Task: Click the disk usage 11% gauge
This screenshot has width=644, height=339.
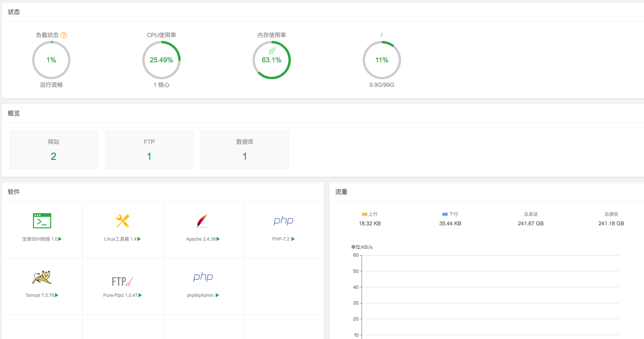Action: [382, 60]
